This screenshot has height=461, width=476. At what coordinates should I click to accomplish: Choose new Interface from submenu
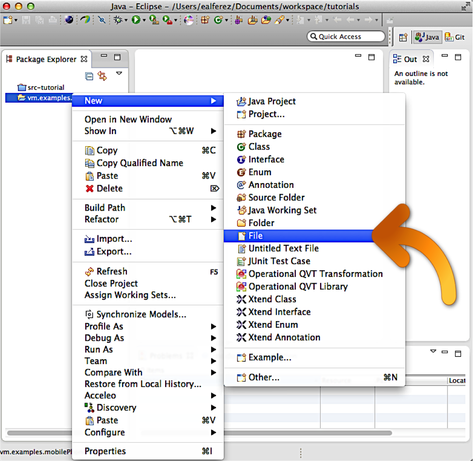[x=314, y=159]
